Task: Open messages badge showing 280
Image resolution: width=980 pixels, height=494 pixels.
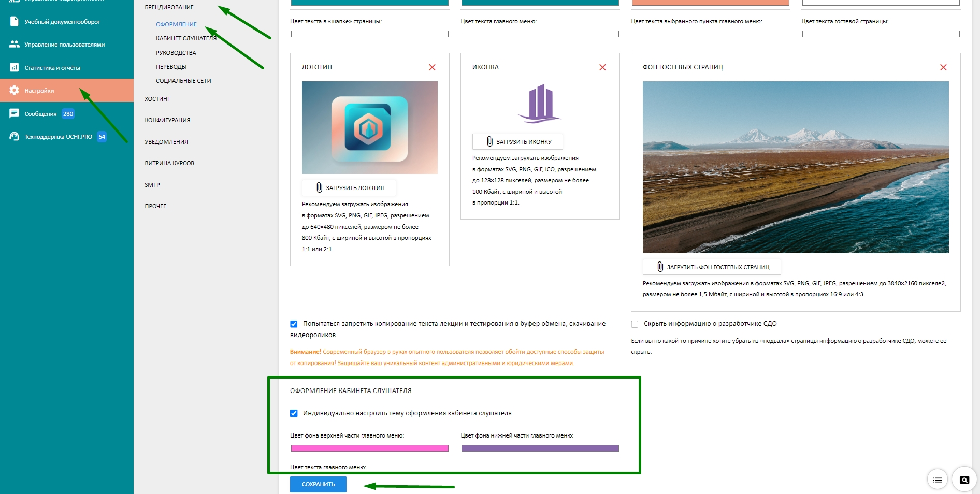Action: click(68, 114)
